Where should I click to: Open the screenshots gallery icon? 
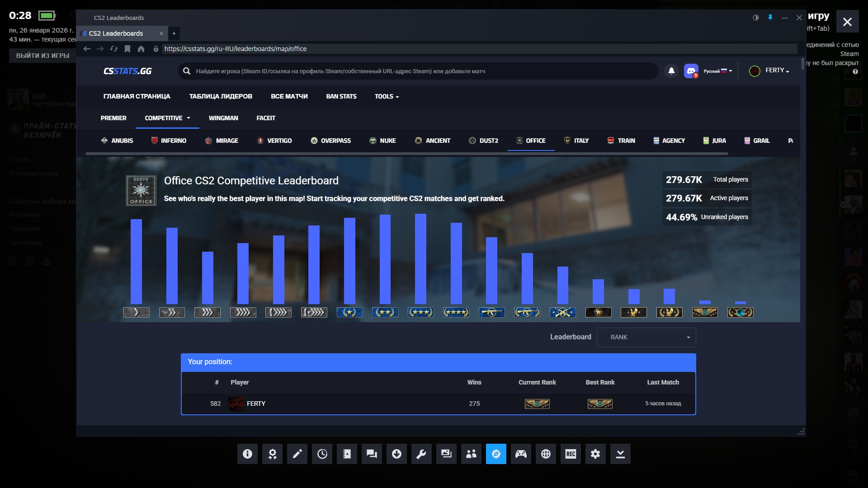tap(446, 454)
